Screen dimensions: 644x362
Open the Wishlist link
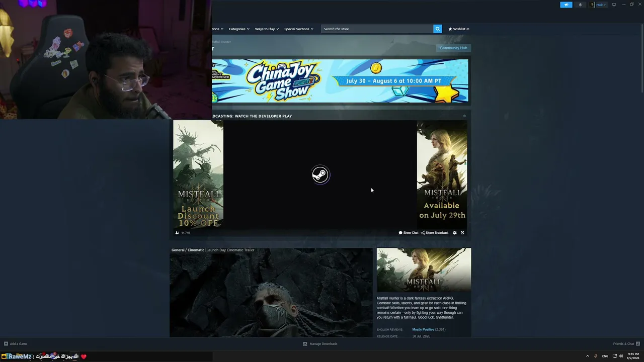click(459, 29)
